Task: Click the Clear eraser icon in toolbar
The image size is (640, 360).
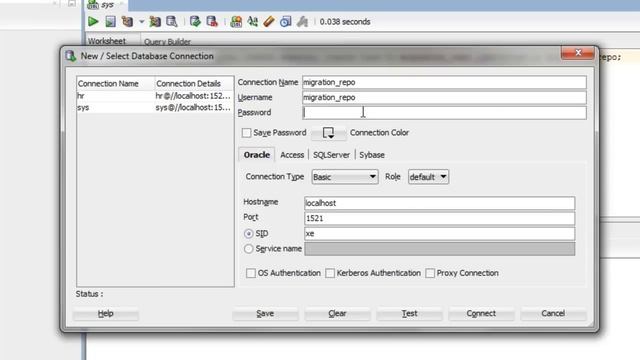Action: 269,22
